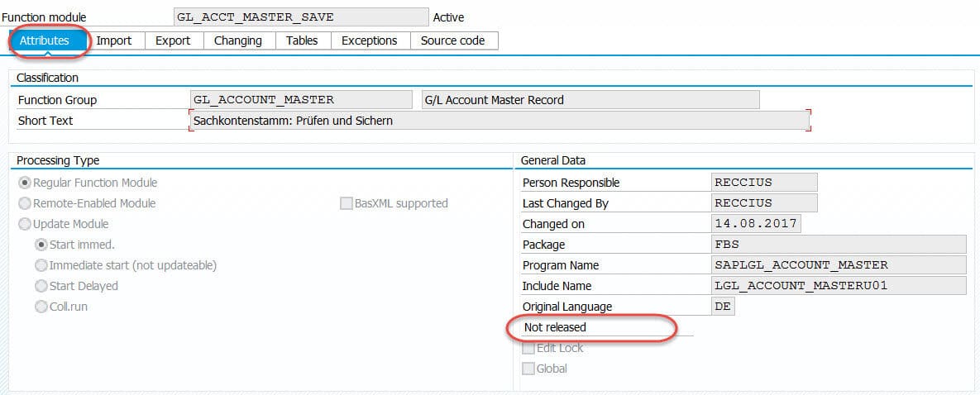
Task: View the Source code tab
Action: pos(452,40)
